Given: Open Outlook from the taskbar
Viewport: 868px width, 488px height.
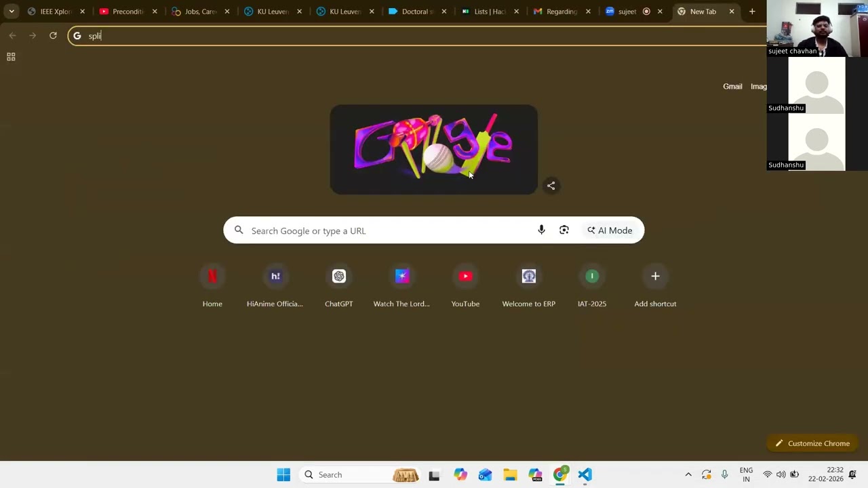Looking at the screenshot, I should pyautogui.click(x=485, y=474).
